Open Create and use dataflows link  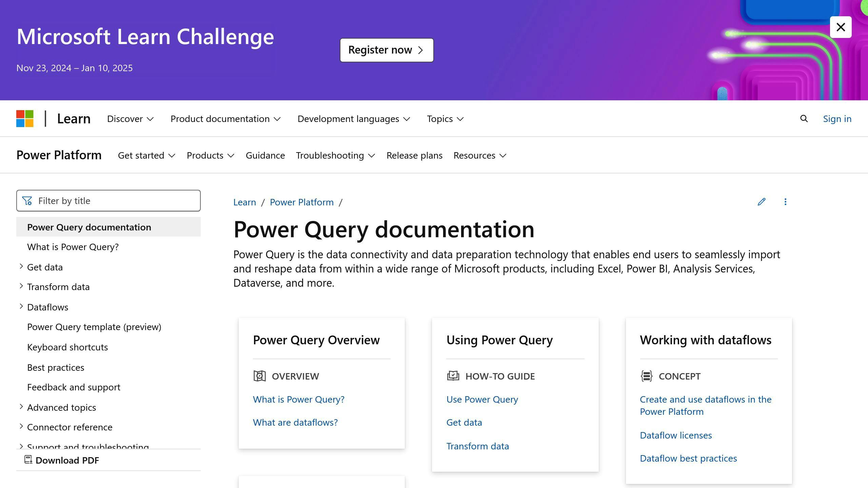706,405
